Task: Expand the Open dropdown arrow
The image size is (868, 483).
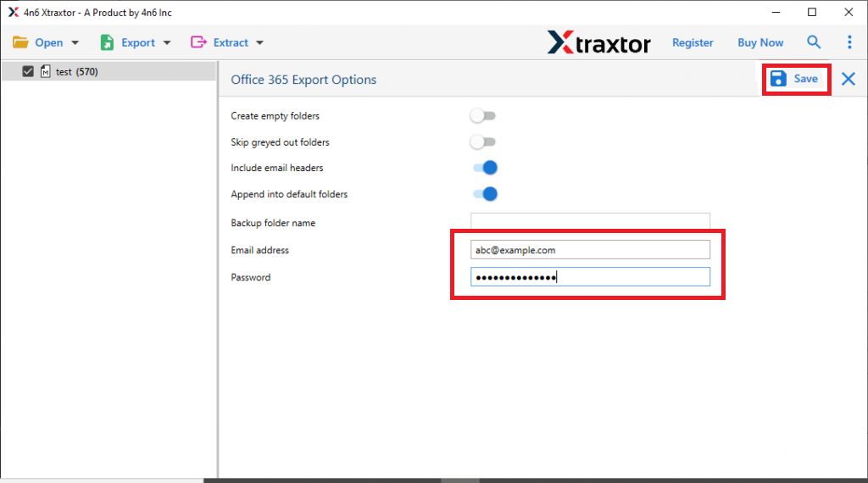Action: [x=75, y=43]
